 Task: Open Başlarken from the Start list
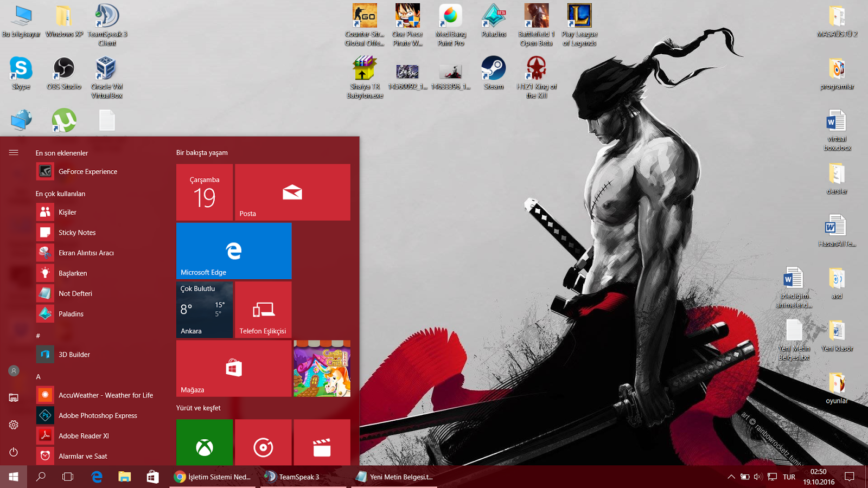[x=100, y=273]
